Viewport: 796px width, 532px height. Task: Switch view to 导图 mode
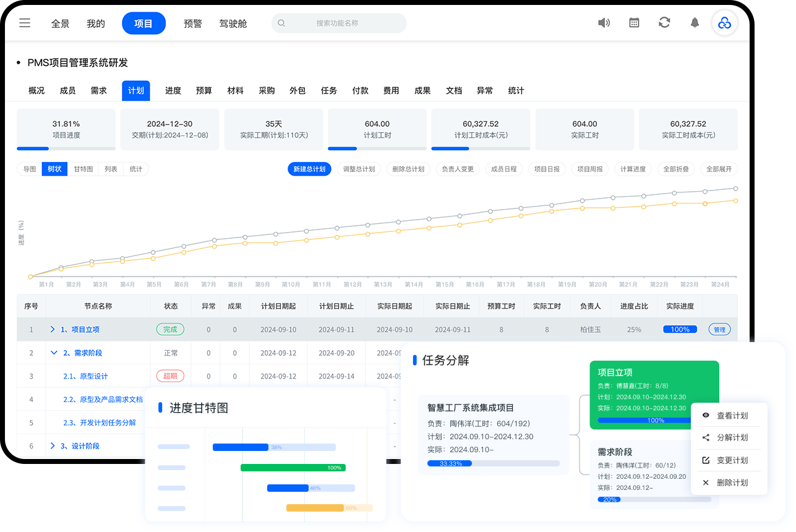coord(30,169)
